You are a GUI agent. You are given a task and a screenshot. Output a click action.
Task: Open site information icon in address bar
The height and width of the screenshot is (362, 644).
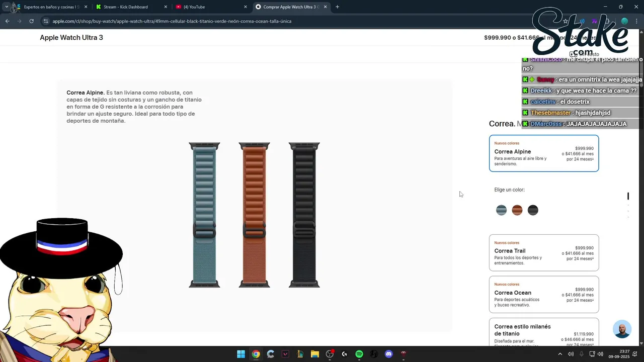point(46,21)
